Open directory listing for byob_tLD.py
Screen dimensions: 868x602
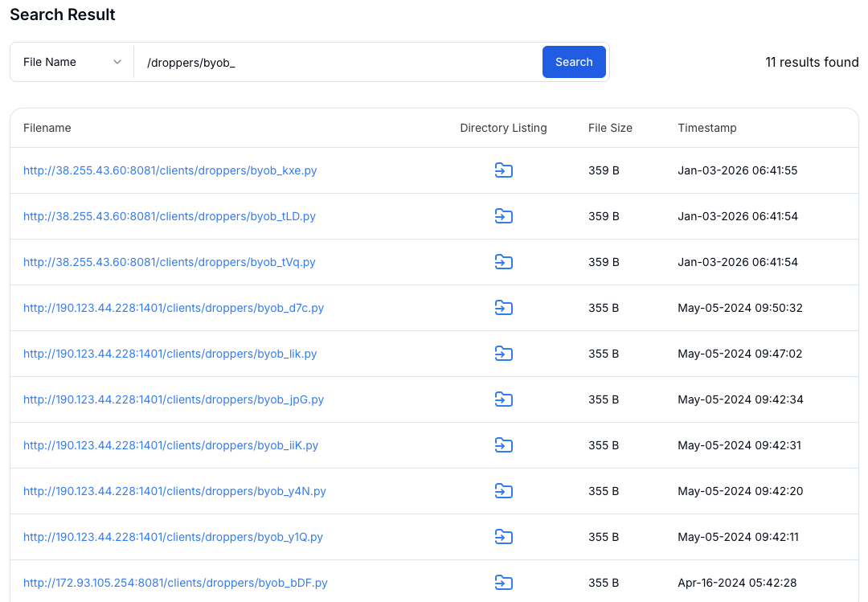pos(504,216)
